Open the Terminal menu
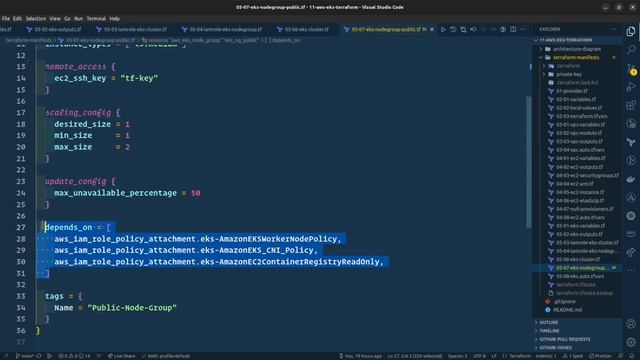Viewport: 640px width, 360px height. click(x=96, y=18)
